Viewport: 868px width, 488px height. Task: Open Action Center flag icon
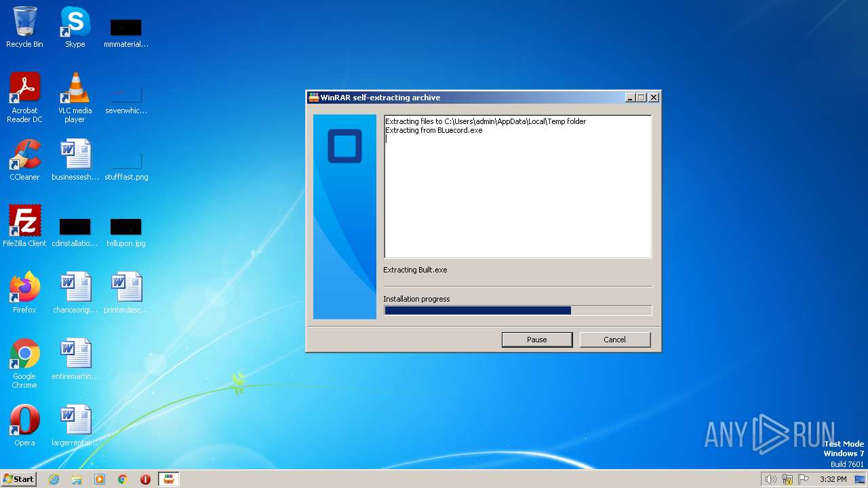tap(804, 479)
